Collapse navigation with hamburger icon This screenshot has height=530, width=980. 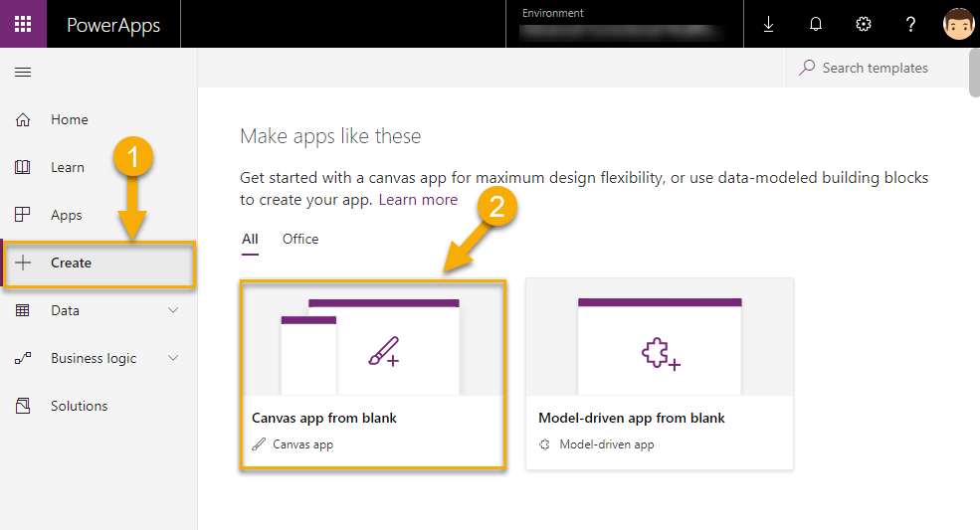[x=23, y=72]
